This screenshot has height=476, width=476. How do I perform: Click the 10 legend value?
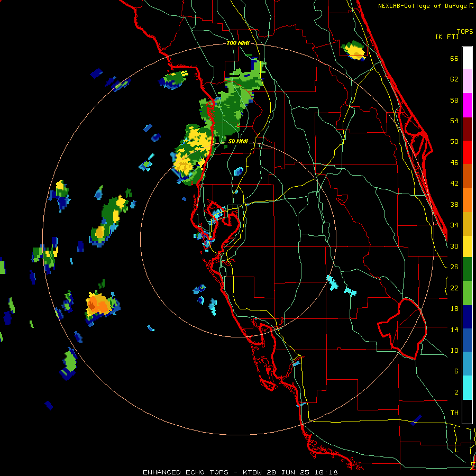pyautogui.click(x=454, y=350)
